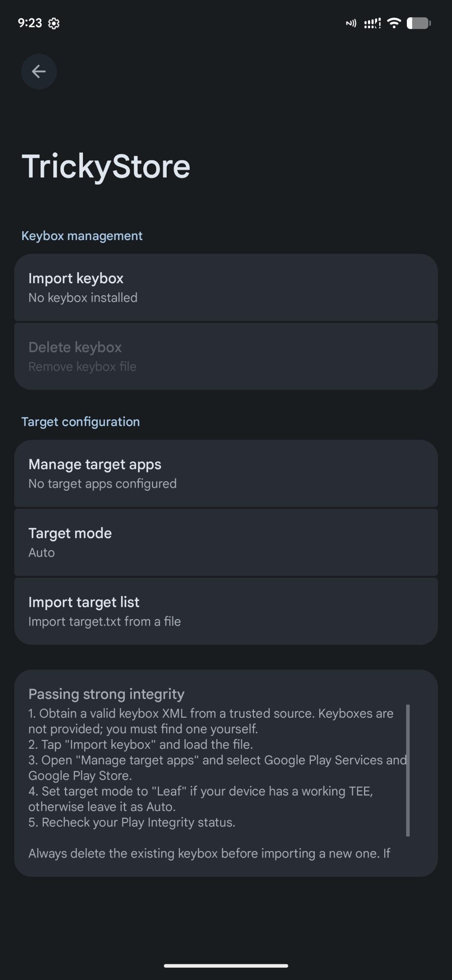This screenshot has height=980, width=452.
Task: Tap the "Always delete the existing keybox" note
Action: (209, 853)
